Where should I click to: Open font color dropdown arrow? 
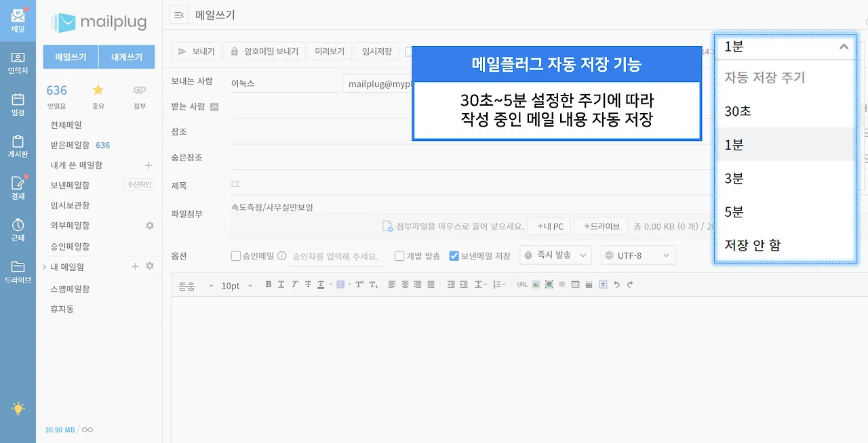330,285
